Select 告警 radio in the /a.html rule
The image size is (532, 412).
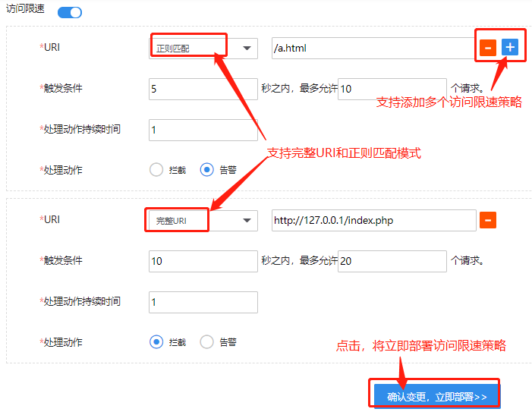(x=207, y=169)
